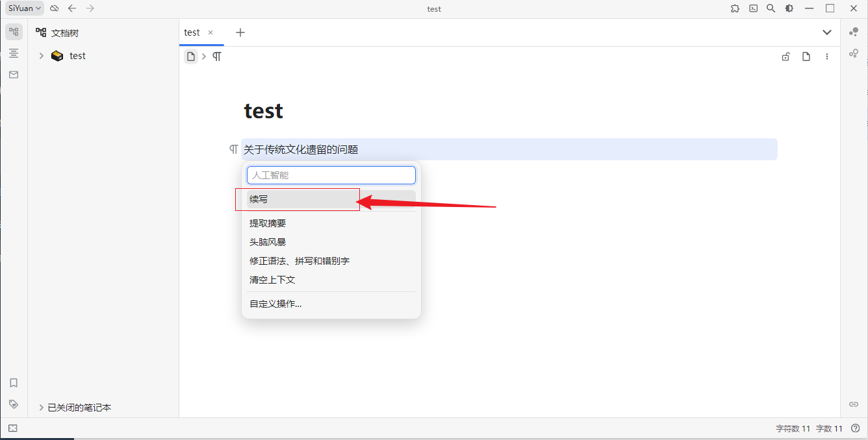Toggle cloud sync status icon
The width and height of the screenshot is (868, 440).
coord(55,8)
